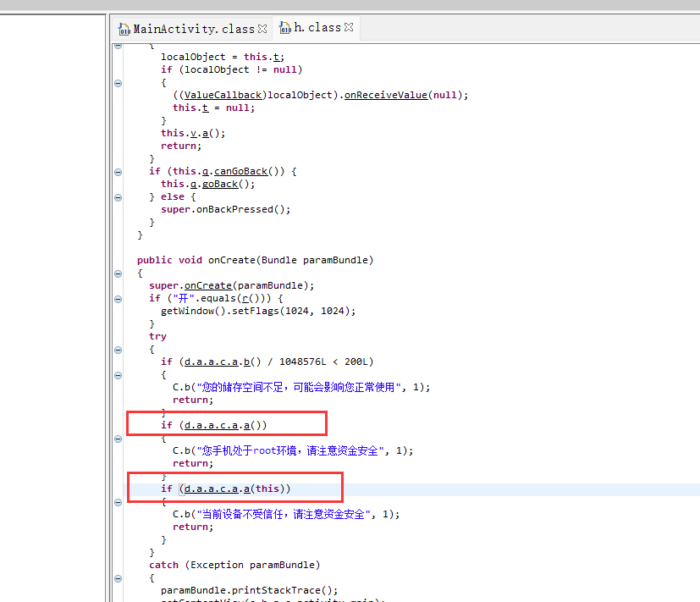This screenshot has height=602, width=700.
Task: Click the MainActivity.class file icon
Action: point(124,30)
